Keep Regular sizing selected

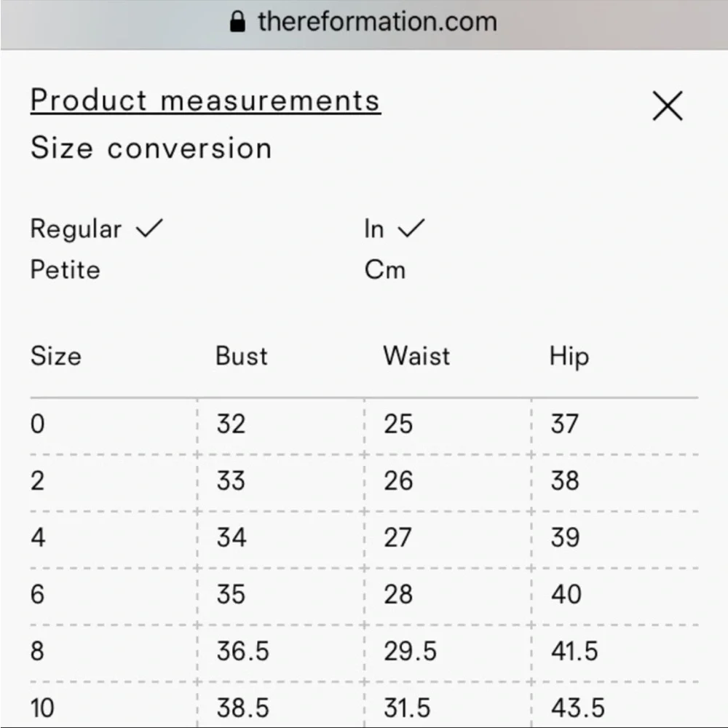click(x=75, y=229)
